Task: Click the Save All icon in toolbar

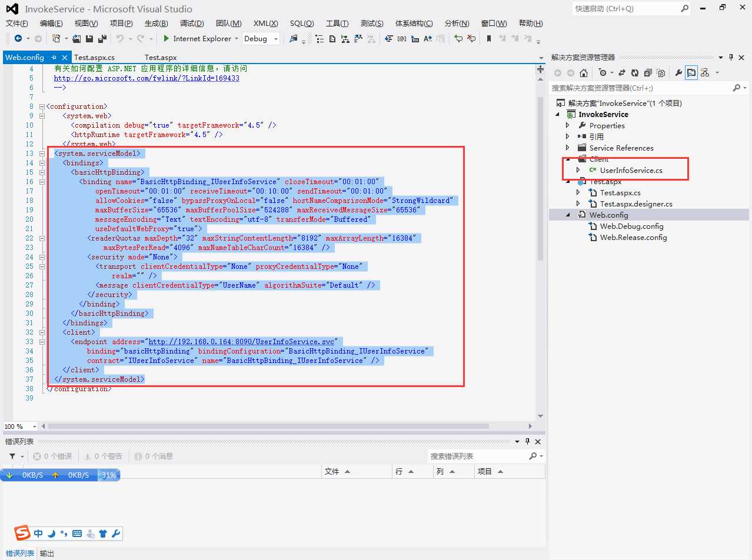Action: 102,39
